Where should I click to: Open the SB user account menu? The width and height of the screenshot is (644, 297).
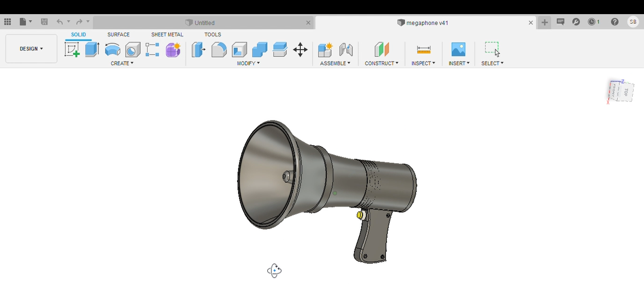coord(633,22)
